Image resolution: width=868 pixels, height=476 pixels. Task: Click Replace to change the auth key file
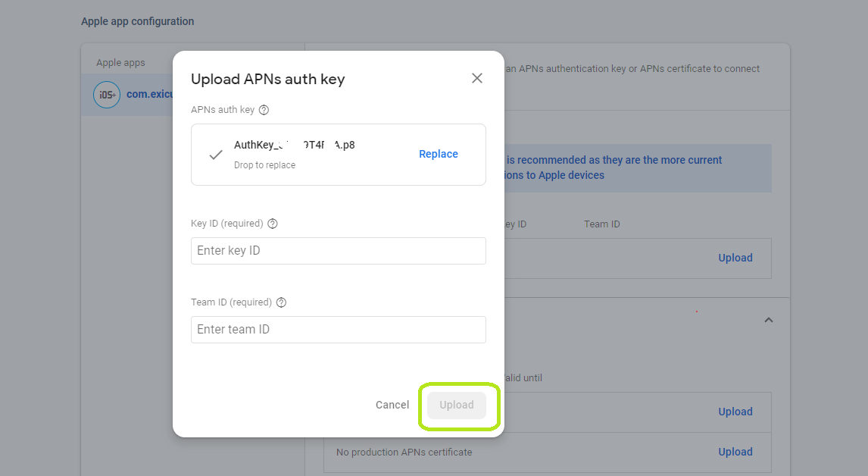pos(438,154)
